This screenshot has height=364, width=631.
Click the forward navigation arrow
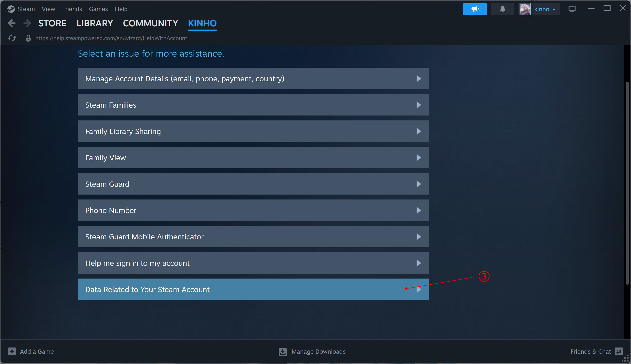tap(27, 23)
